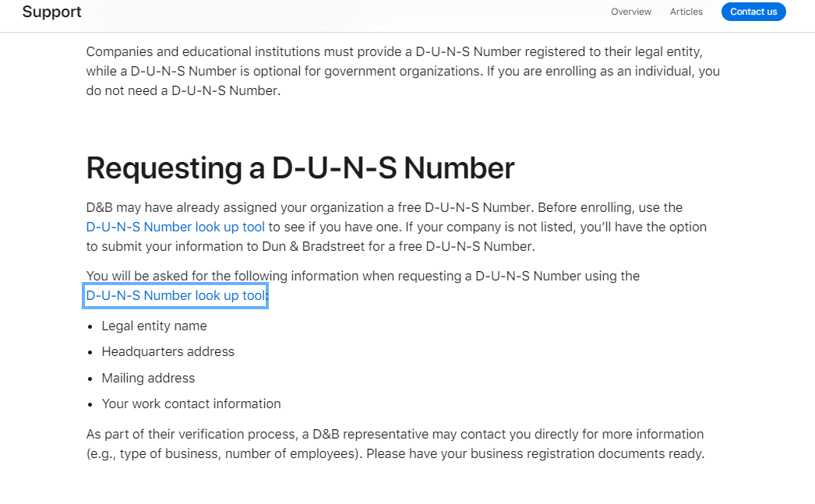Screen dimensions: 815x504
Task: Open the Overview navigation item
Action: tap(630, 12)
